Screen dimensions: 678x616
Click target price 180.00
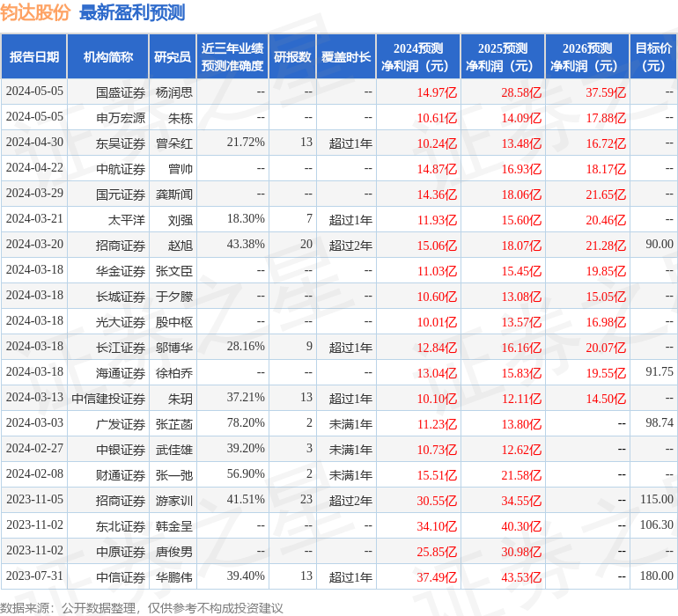pos(656,576)
